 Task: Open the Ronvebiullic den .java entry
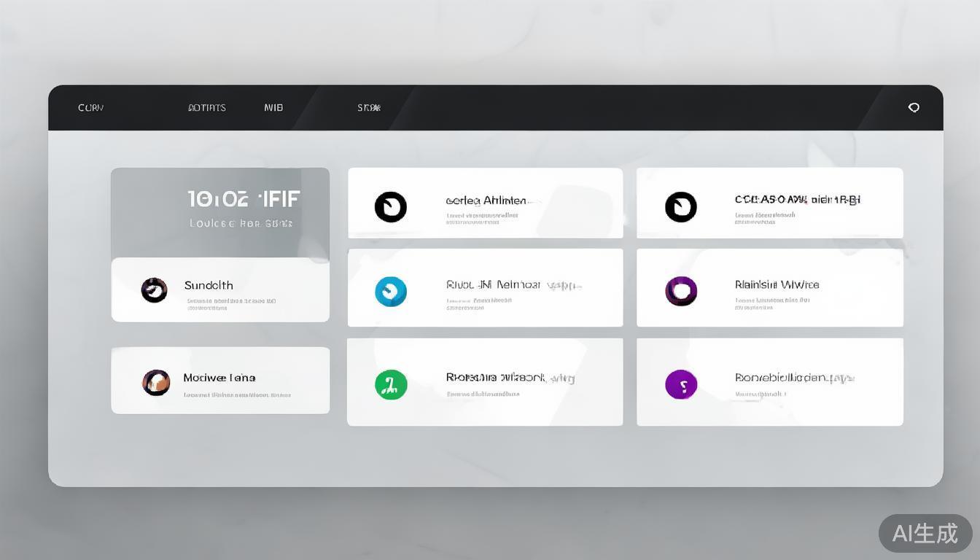point(794,378)
